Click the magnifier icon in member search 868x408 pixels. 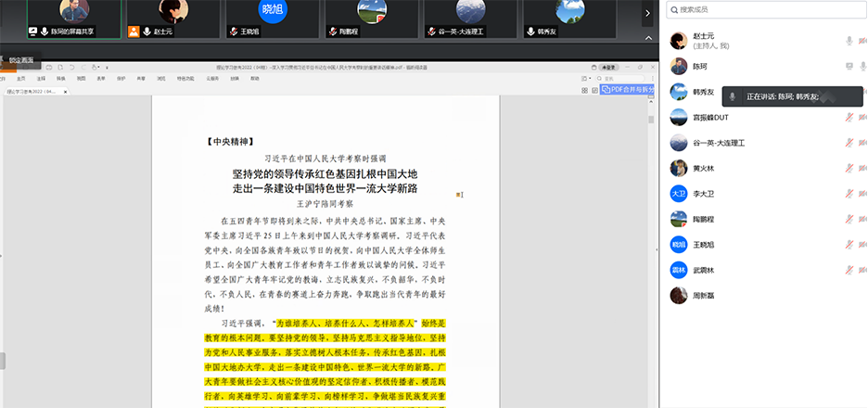(673, 9)
